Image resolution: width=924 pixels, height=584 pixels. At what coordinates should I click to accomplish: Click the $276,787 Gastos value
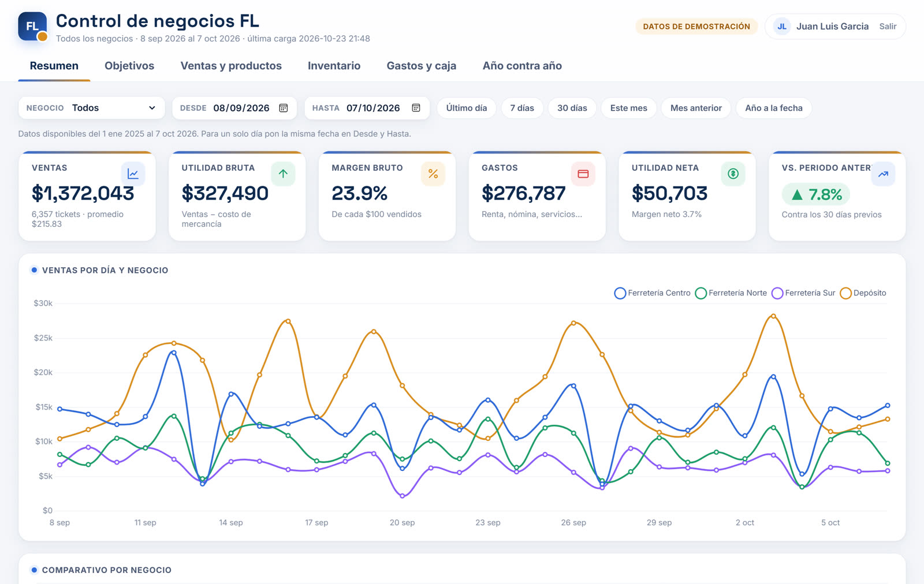point(524,193)
